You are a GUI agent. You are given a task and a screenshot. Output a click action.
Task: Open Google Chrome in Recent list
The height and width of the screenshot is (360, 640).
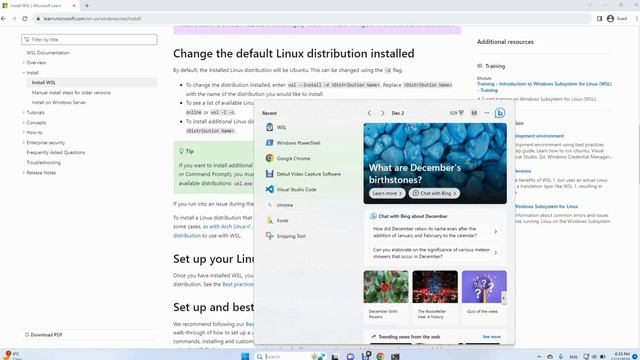[x=288, y=158]
